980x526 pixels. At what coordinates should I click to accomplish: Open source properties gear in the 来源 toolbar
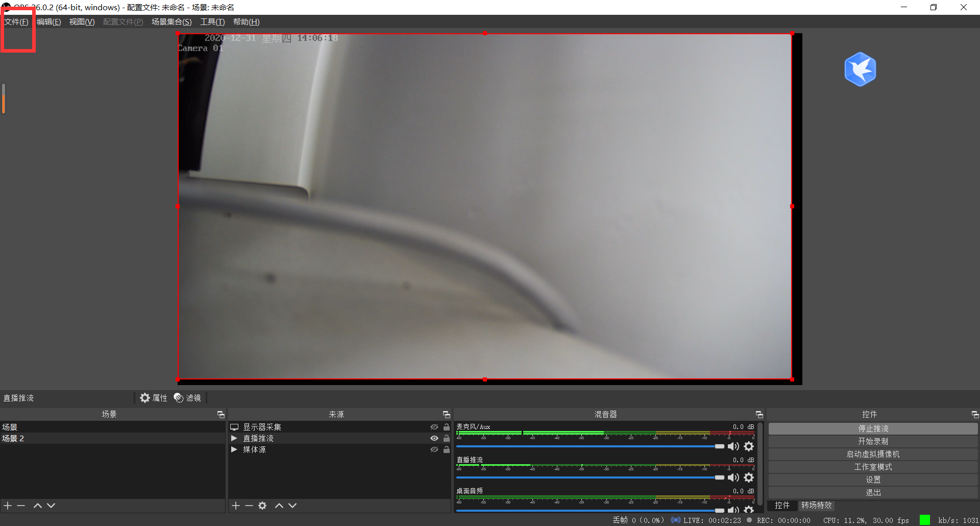(x=262, y=506)
